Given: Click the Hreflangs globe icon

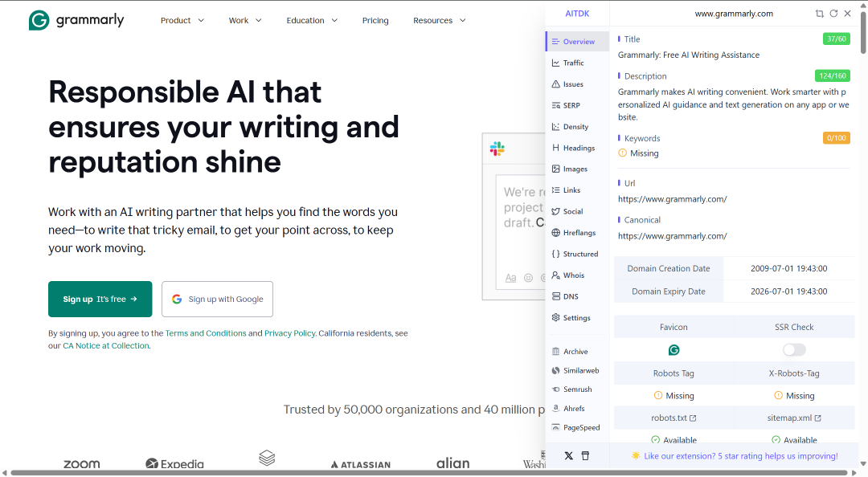Looking at the screenshot, I should (x=556, y=232).
